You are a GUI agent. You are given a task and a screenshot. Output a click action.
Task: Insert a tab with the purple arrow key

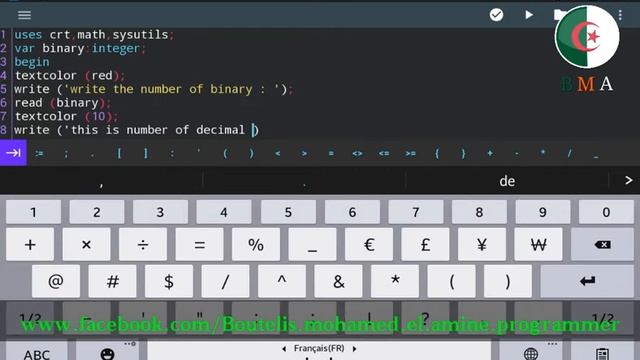click(x=13, y=153)
